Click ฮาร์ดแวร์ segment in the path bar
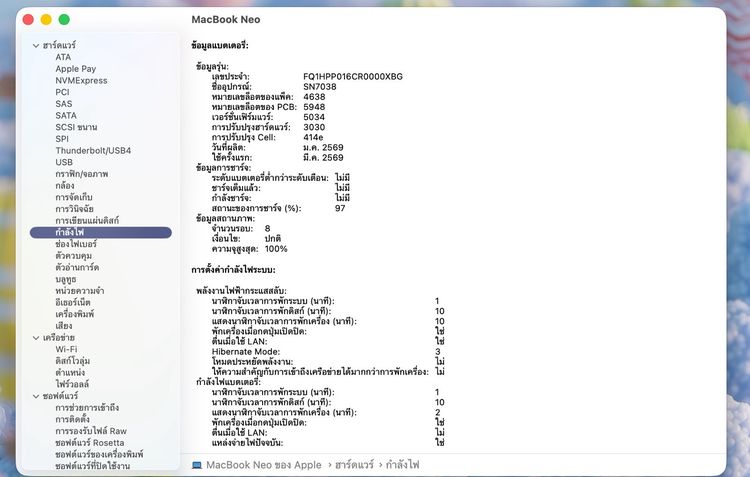 (354, 465)
